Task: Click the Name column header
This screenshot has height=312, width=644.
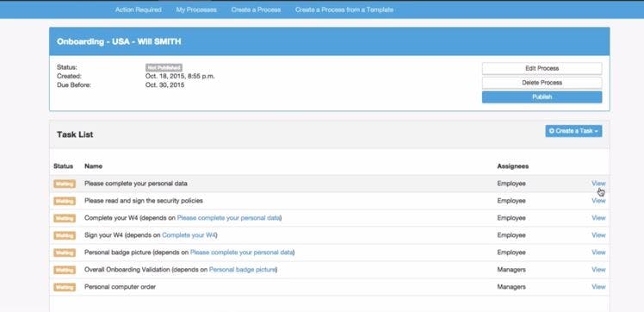Action: point(93,166)
